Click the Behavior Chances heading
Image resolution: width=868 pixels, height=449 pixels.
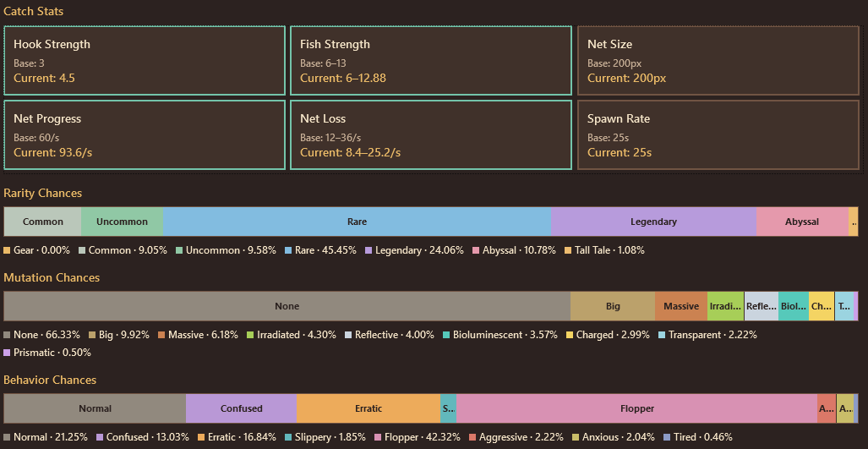point(50,380)
